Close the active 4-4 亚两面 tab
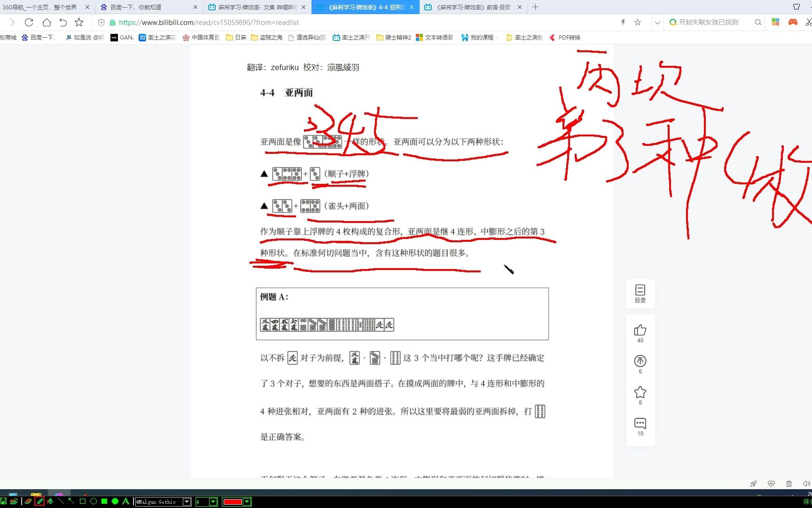The width and height of the screenshot is (812, 508). click(412, 7)
